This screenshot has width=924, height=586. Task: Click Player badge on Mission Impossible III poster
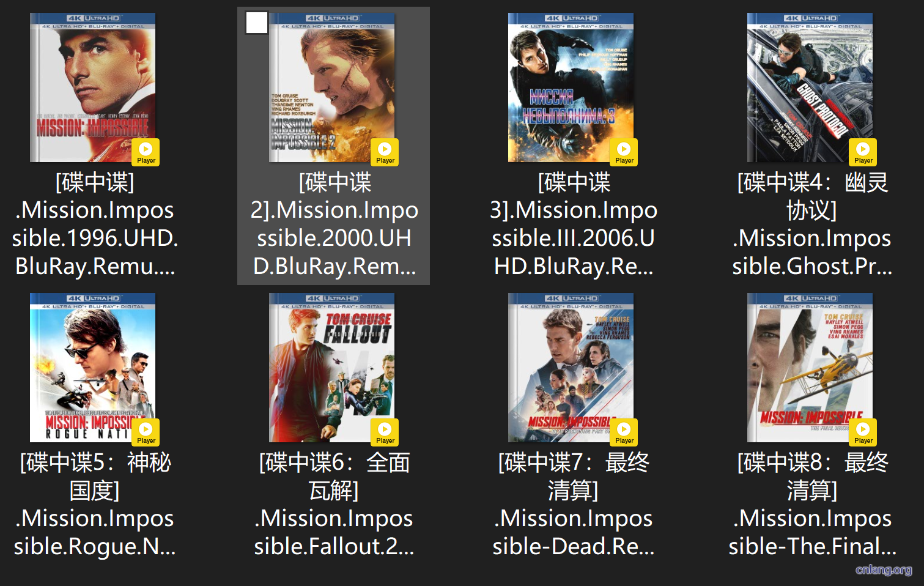pos(624,152)
